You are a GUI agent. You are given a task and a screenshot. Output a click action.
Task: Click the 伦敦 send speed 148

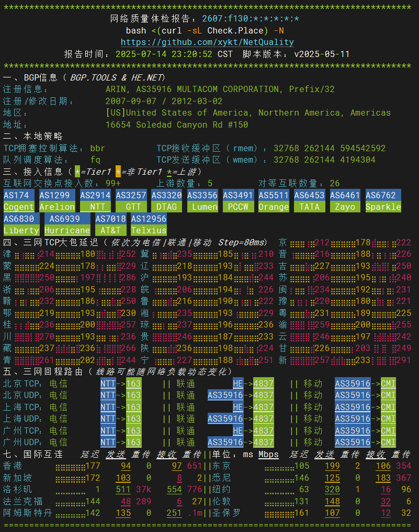[332, 501]
